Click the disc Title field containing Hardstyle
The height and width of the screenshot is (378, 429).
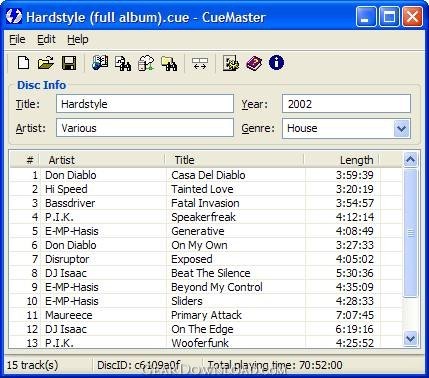145,104
